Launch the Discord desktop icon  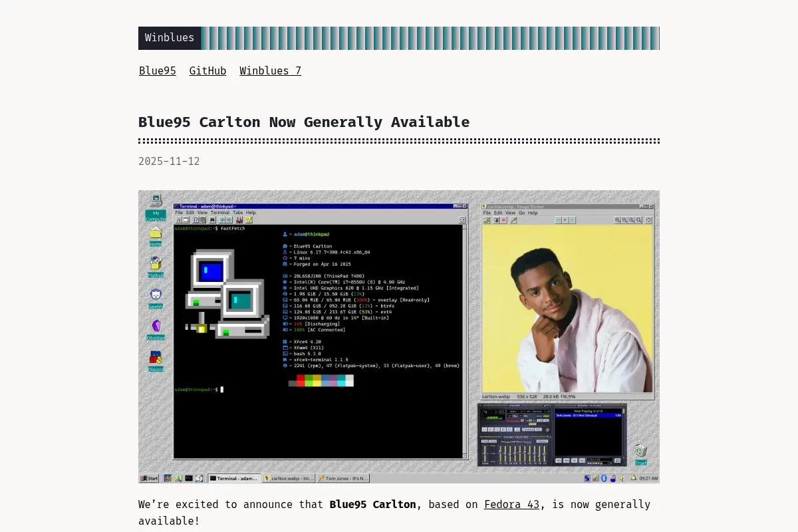click(156, 361)
